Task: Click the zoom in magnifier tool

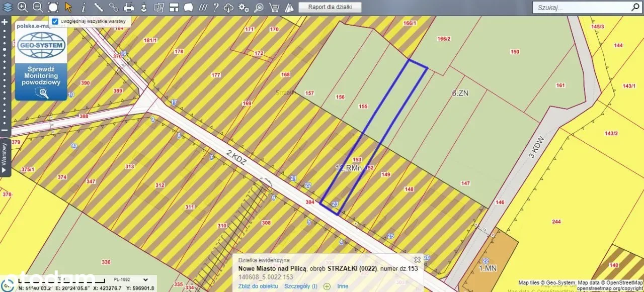Action: (23, 7)
